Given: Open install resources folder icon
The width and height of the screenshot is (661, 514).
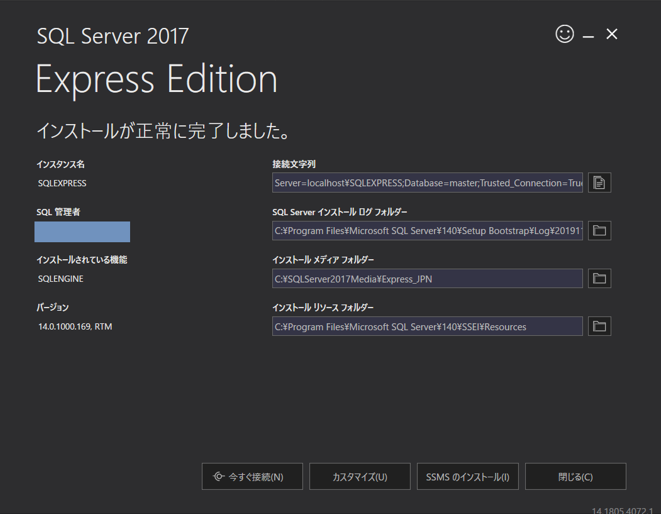Looking at the screenshot, I should [x=599, y=326].
